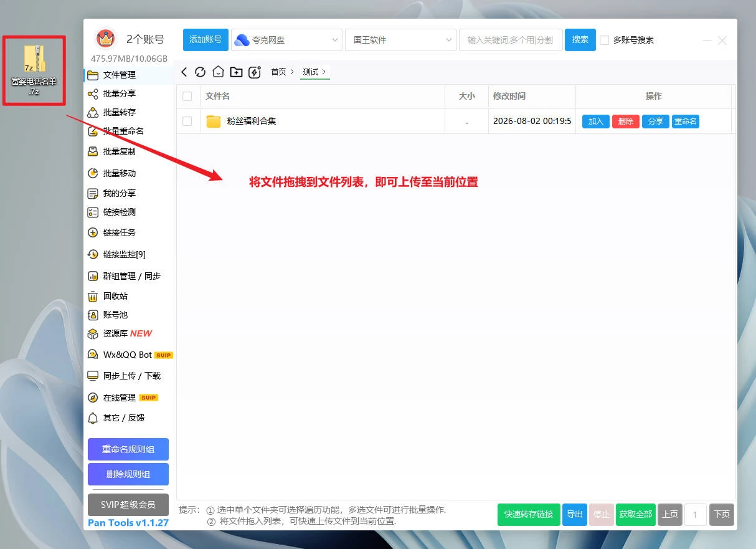
Task: Click the 文件管理 folder icon in sidebar
Action: [x=93, y=75]
